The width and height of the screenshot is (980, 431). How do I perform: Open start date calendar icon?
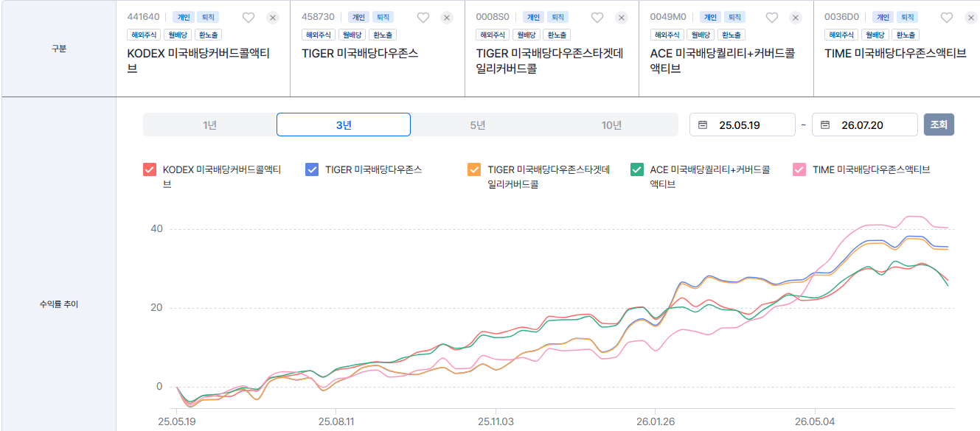point(703,125)
